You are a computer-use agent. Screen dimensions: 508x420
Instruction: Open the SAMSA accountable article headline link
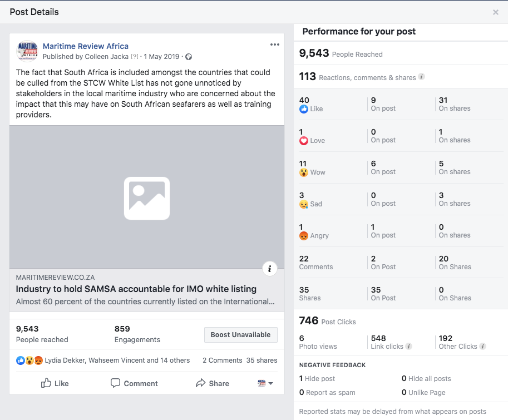pos(136,289)
